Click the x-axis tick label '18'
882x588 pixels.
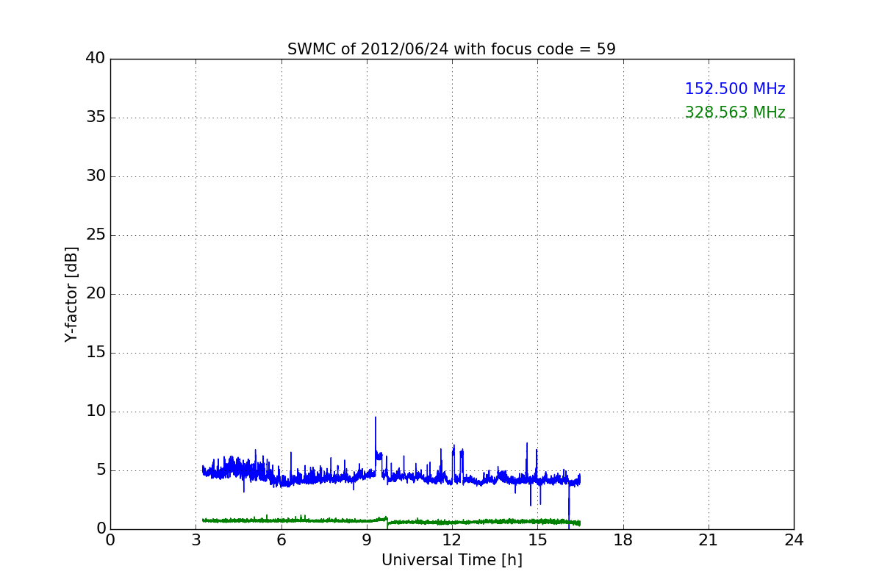pyautogui.click(x=623, y=540)
